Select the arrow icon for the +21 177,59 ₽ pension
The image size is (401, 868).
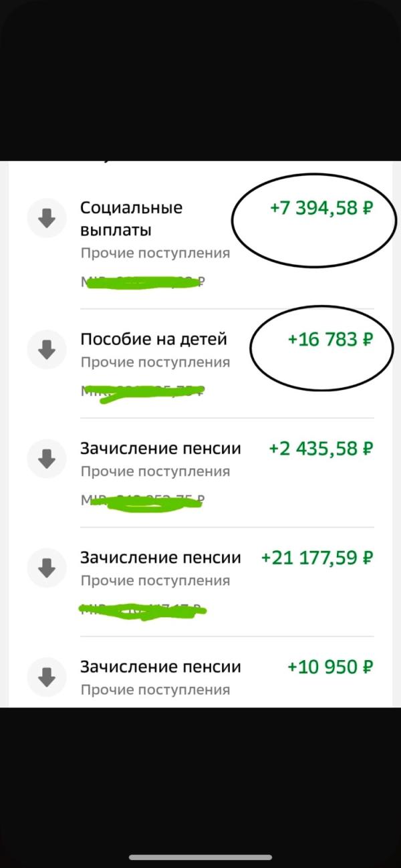tap(46, 568)
